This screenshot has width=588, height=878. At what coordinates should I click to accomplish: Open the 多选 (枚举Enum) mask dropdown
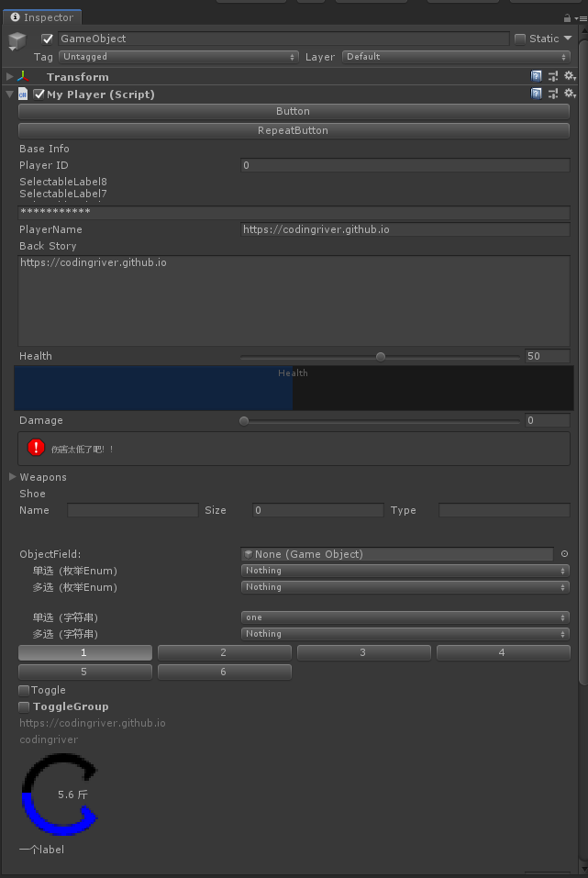pyautogui.click(x=405, y=587)
